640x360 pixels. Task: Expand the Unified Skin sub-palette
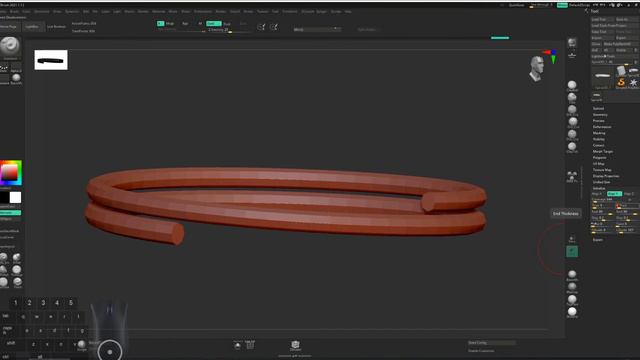[x=601, y=182]
